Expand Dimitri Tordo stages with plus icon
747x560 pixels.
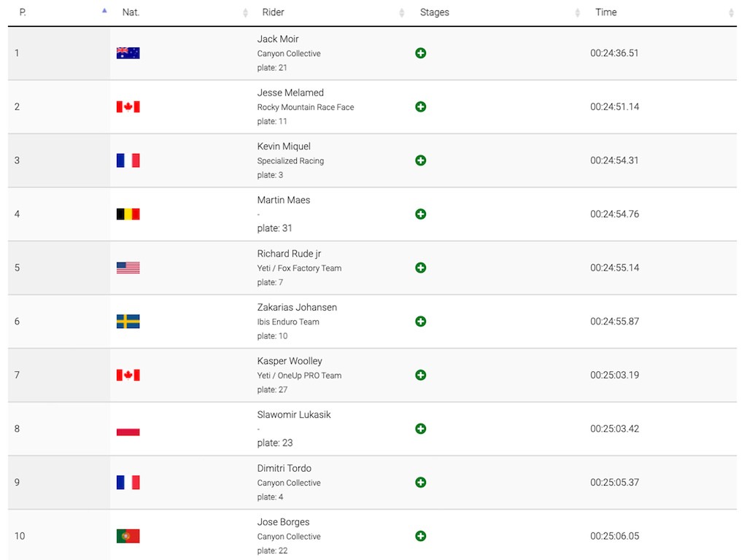(x=420, y=483)
